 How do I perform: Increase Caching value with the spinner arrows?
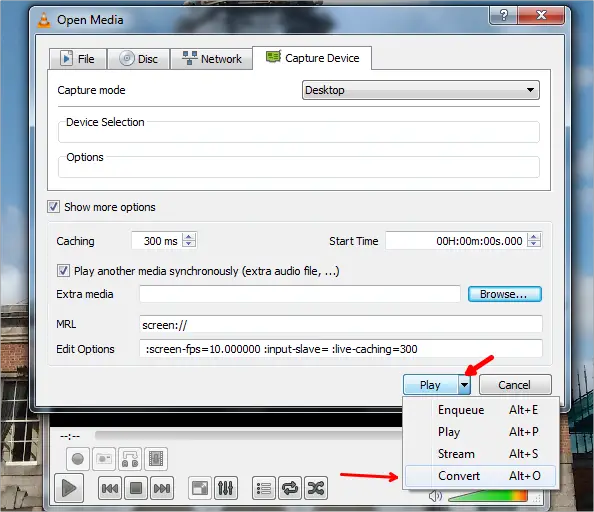tap(189, 237)
